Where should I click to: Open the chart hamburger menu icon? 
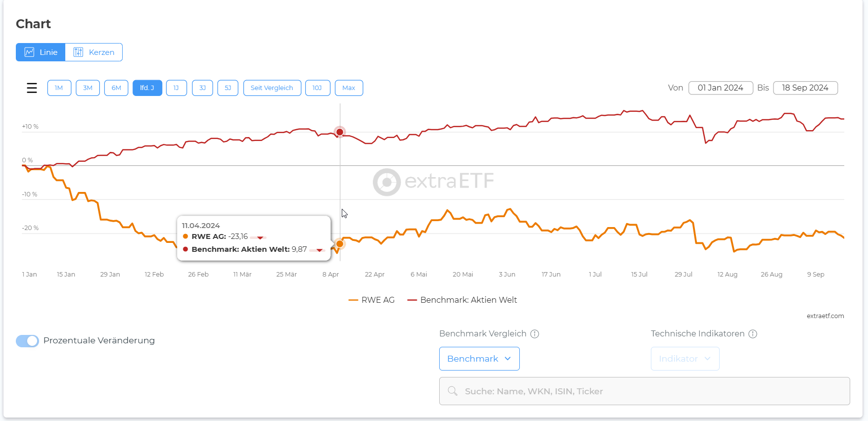point(32,88)
